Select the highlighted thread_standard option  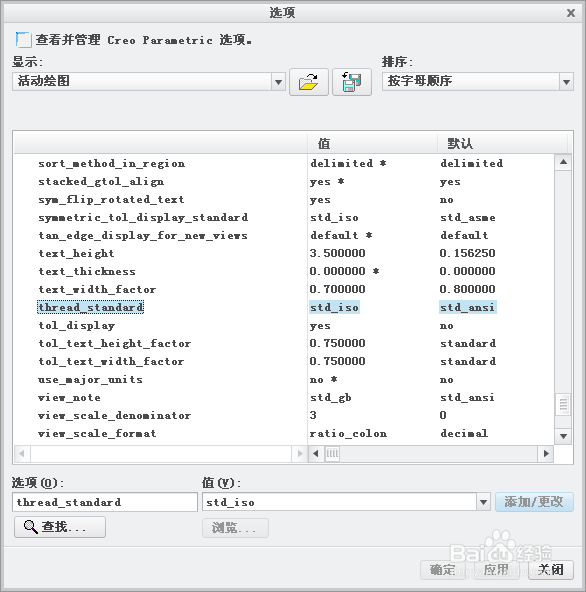[x=91, y=307]
